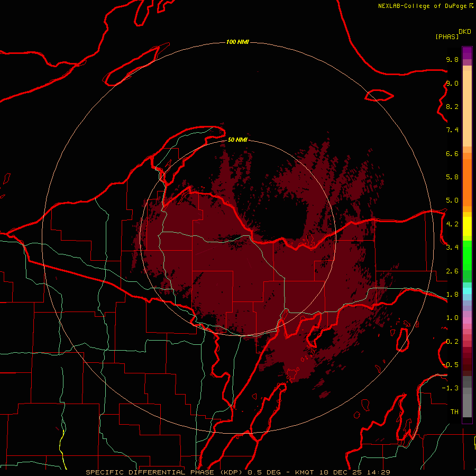Click the NEXLAB-College of DuPage label

click(x=423, y=6)
